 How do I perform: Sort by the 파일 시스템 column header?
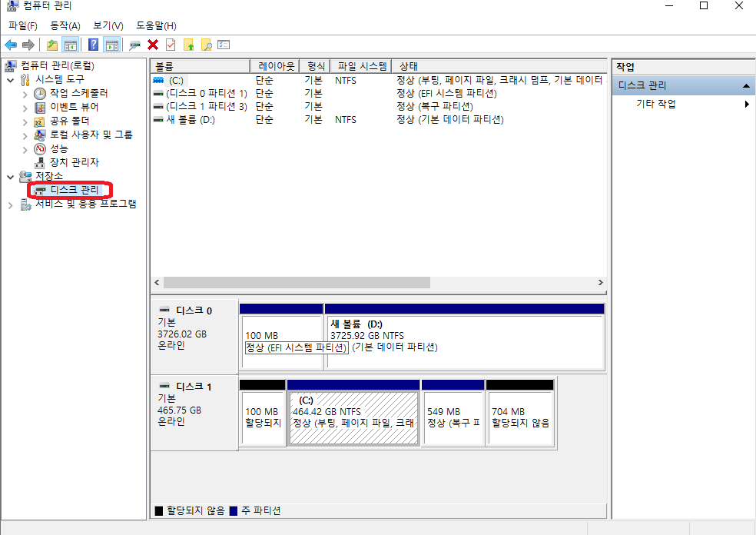click(x=362, y=66)
